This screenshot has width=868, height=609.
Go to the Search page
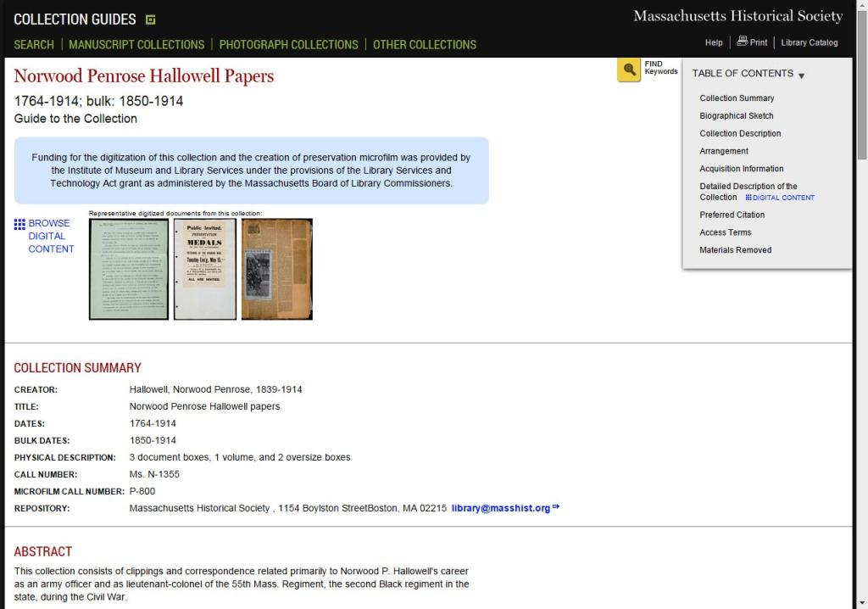(x=34, y=44)
